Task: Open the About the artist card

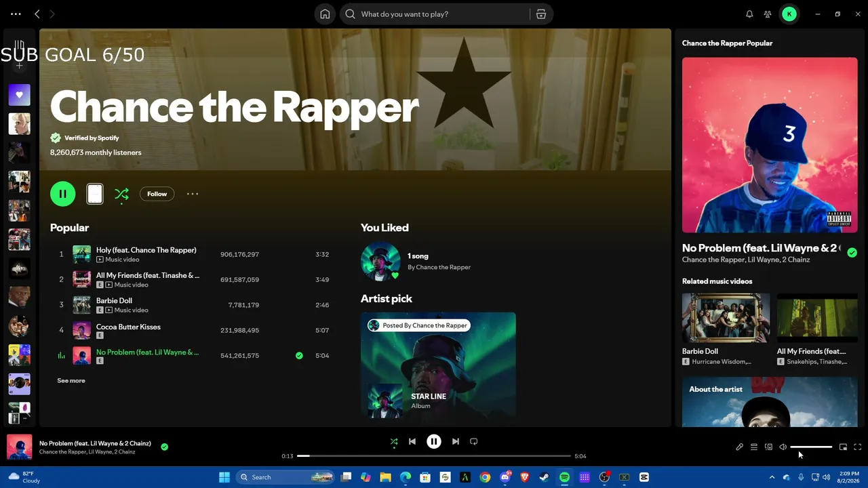Action: (770, 402)
